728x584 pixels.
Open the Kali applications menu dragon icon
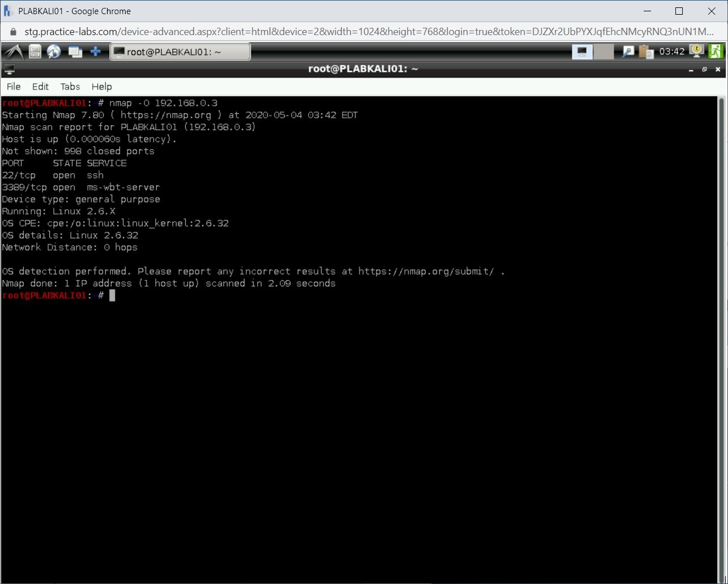coord(13,52)
